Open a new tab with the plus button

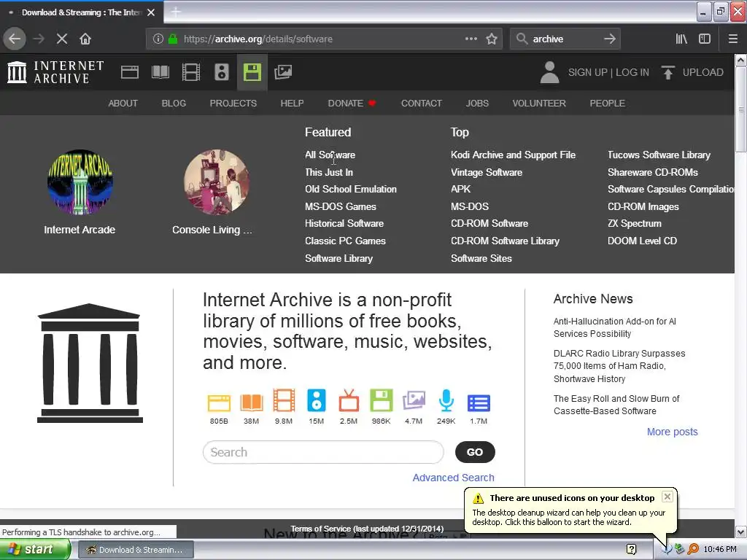click(x=176, y=12)
